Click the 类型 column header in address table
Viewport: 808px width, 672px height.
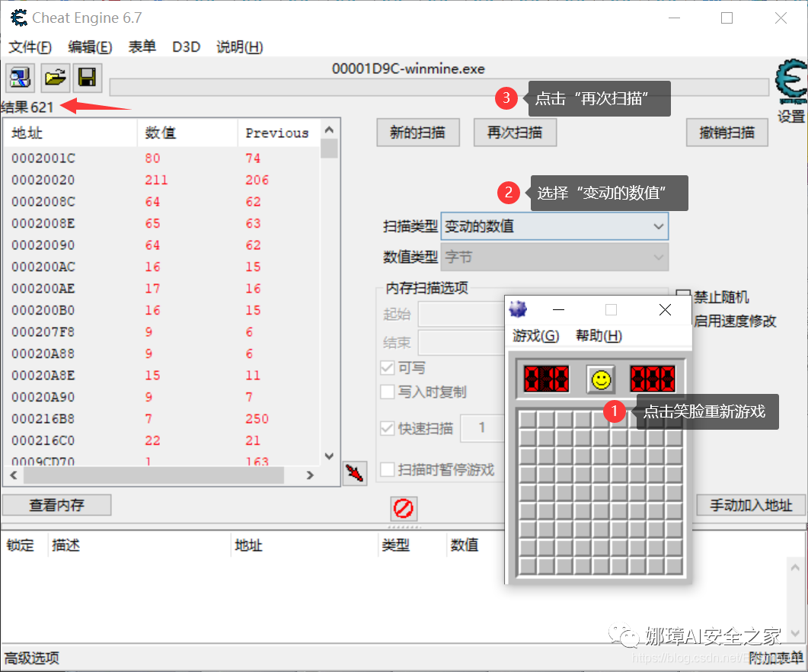point(412,545)
